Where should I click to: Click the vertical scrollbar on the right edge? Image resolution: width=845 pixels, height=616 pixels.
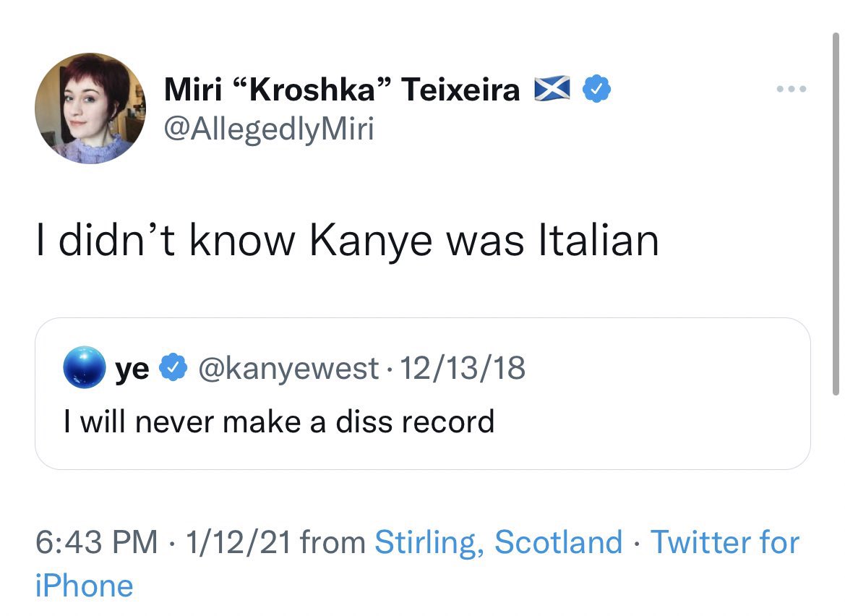pos(836,214)
